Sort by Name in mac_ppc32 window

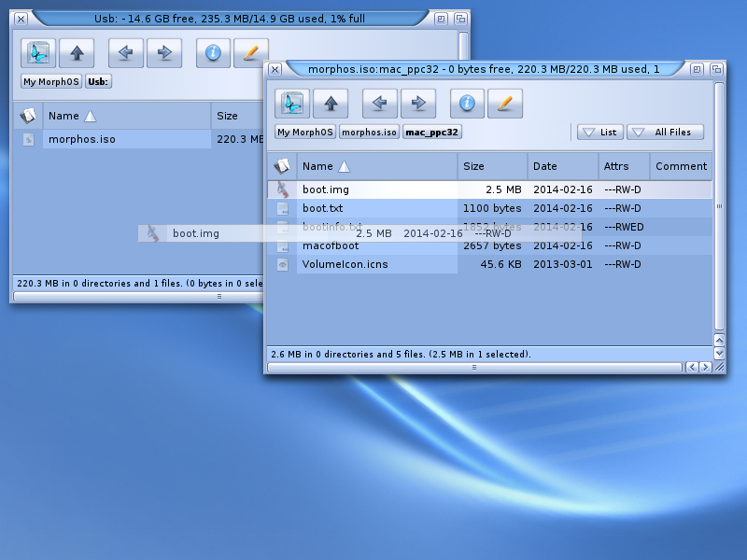[x=377, y=166]
